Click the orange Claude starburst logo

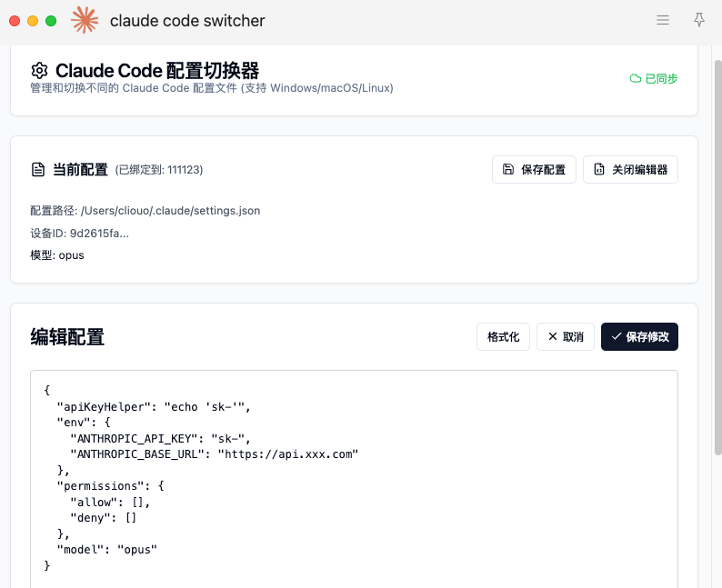85,20
